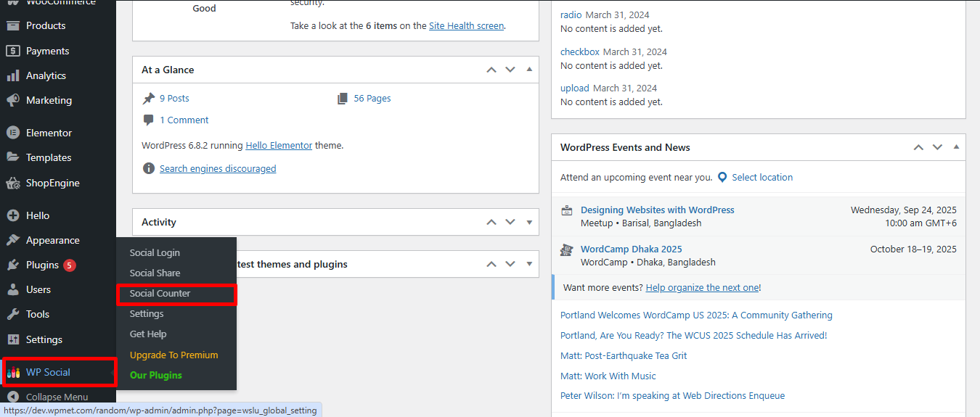Viewport: 980px width, 417px height.
Task: Select Social Login from WP Social submenu
Action: pos(155,253)
